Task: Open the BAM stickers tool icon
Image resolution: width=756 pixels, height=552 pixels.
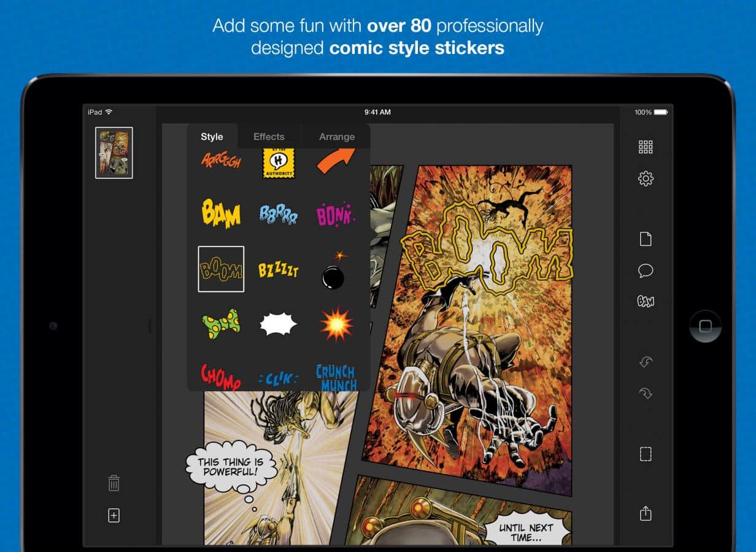Action: tap(646, 301)
